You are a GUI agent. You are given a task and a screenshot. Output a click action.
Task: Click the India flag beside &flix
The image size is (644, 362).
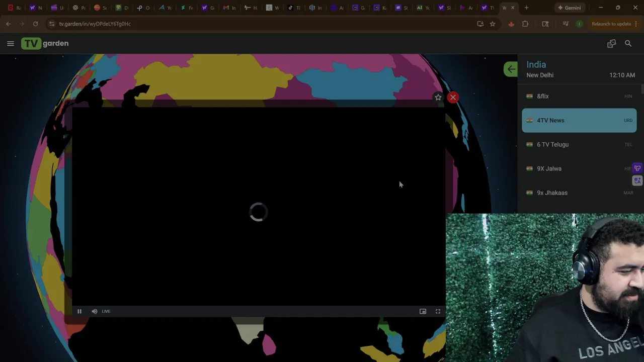coord(529,96)
